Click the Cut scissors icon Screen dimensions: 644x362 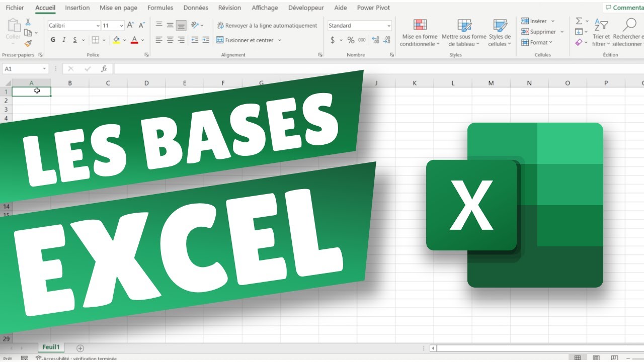28,22
